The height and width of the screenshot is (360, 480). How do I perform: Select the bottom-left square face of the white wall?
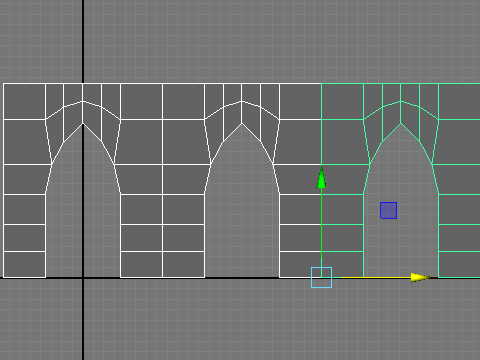[24, 264]
